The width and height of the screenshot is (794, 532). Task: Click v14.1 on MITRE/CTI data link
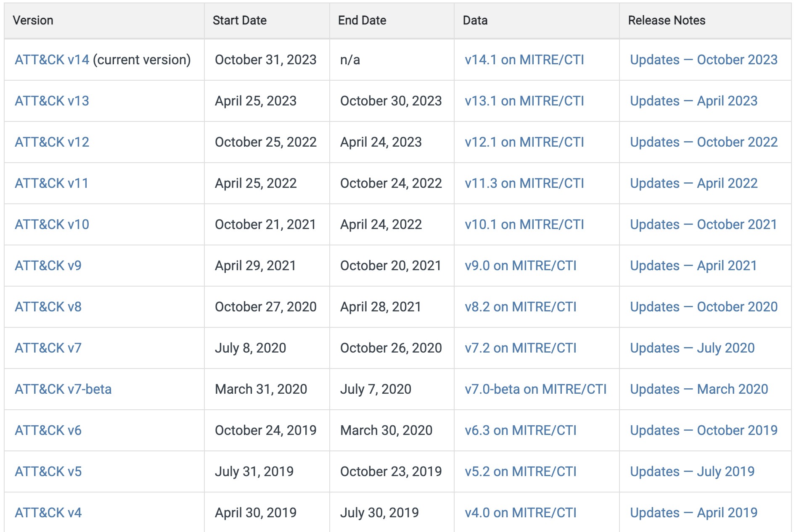pyautogui.click(x=524, y=60)
